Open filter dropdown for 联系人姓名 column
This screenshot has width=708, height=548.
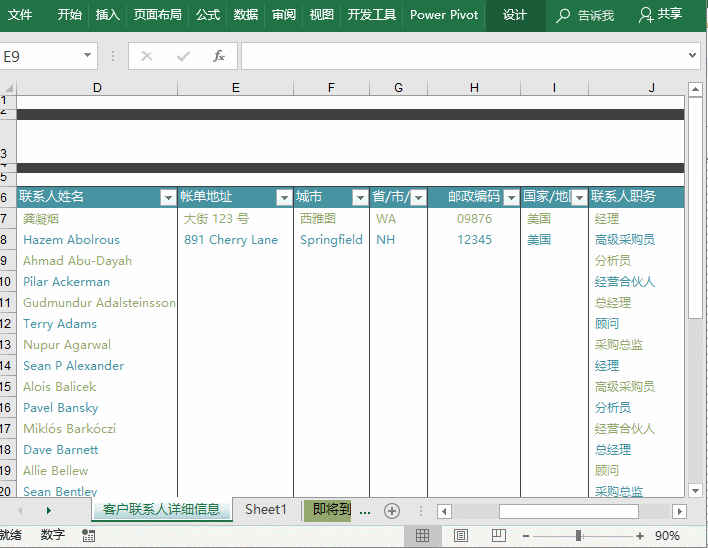point(168,198)
